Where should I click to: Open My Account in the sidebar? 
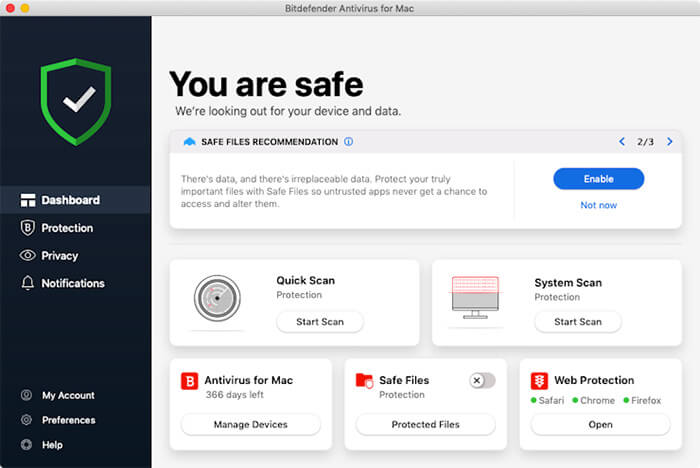coord(68,395)
